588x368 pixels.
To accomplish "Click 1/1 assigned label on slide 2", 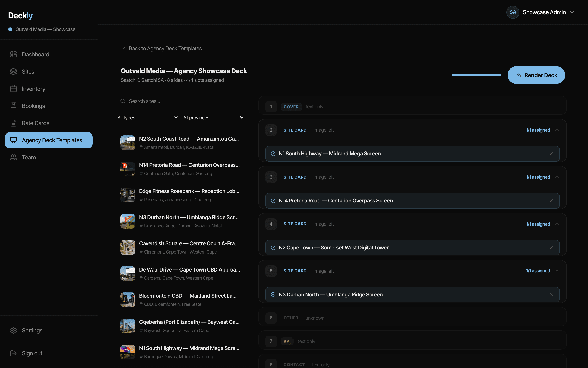I will [x=538, y=130].
